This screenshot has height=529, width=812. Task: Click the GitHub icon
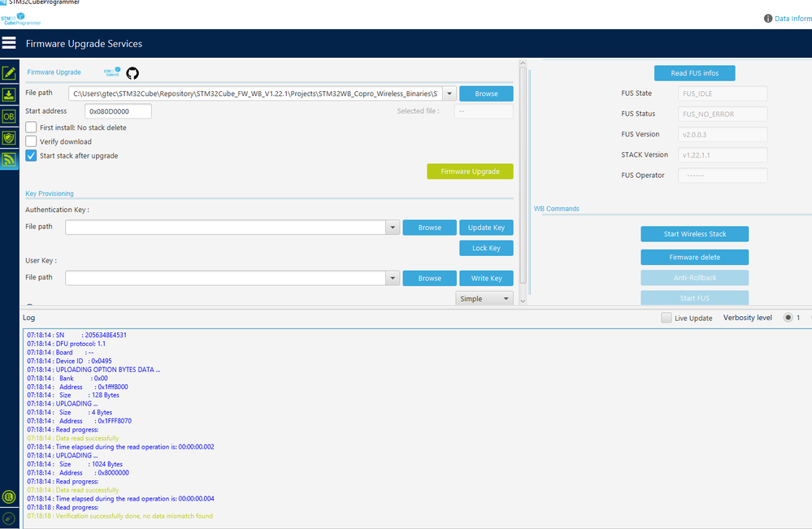(x=132, y=73)
